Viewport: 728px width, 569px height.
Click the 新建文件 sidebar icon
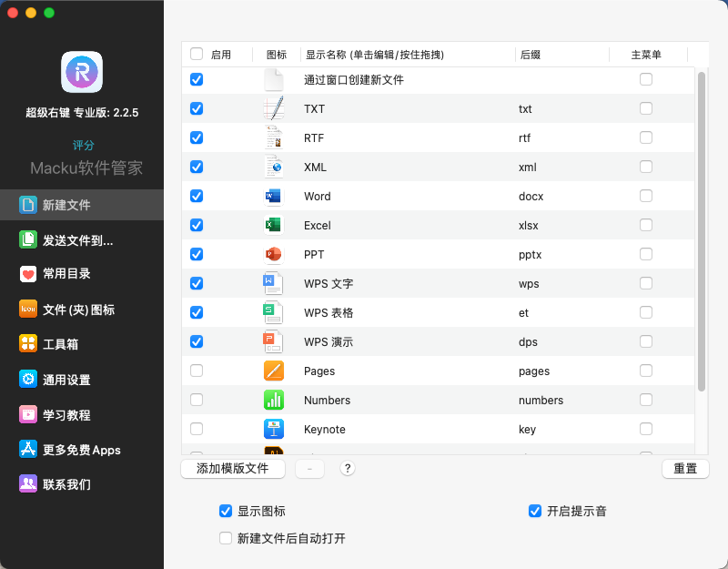pyautogui.click(x=28, y=205)
